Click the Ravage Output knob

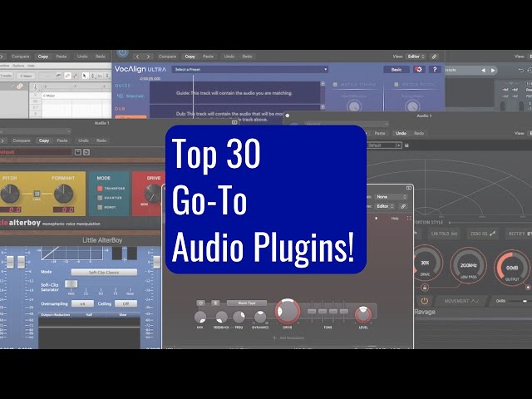512,268
